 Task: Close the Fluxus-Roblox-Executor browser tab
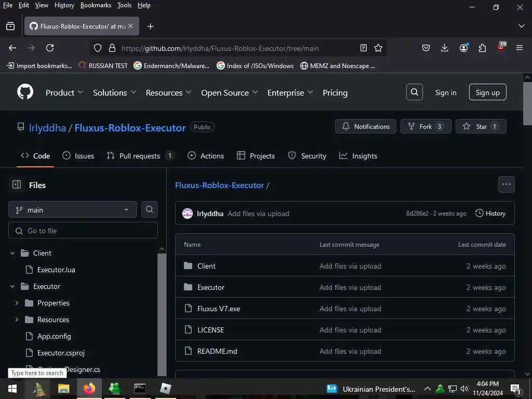tap(130, 26)
